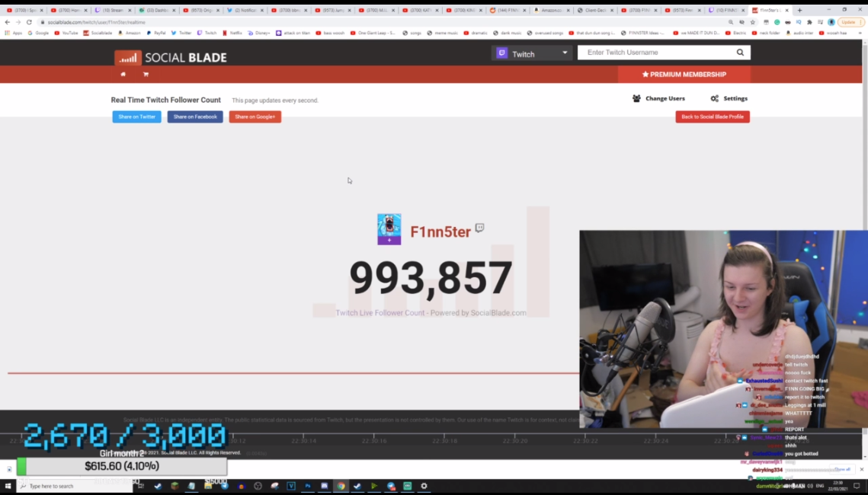Click the Change Users people icon

pyautogui.click(x=636, y=98)
